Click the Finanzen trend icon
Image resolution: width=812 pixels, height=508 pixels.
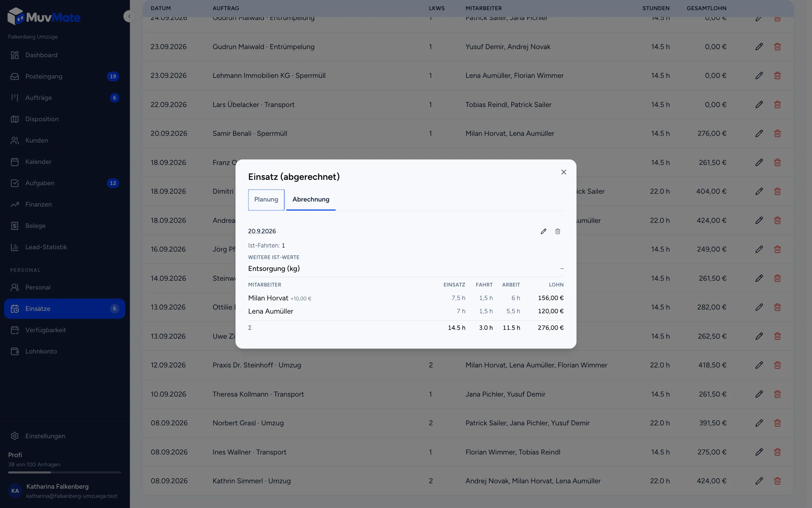coord(15,204)
